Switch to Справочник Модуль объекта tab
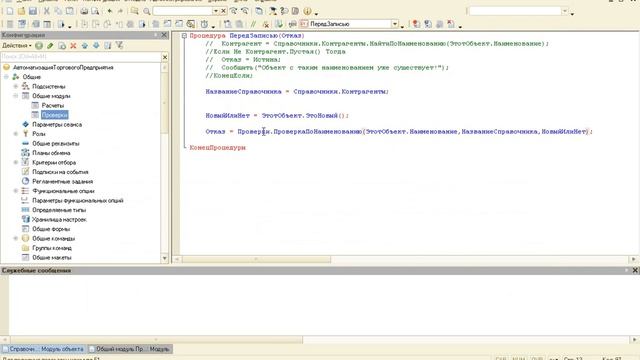Image resolution: width=640 pixels, height=360 pixels. (x=44, y=349)
